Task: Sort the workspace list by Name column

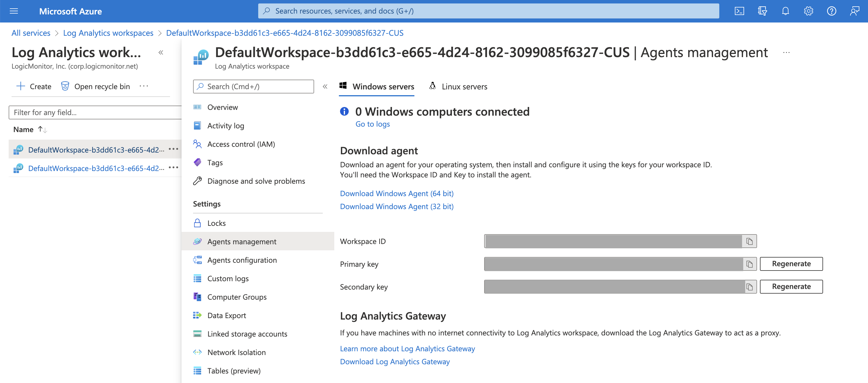Action: tap(30, 129)
